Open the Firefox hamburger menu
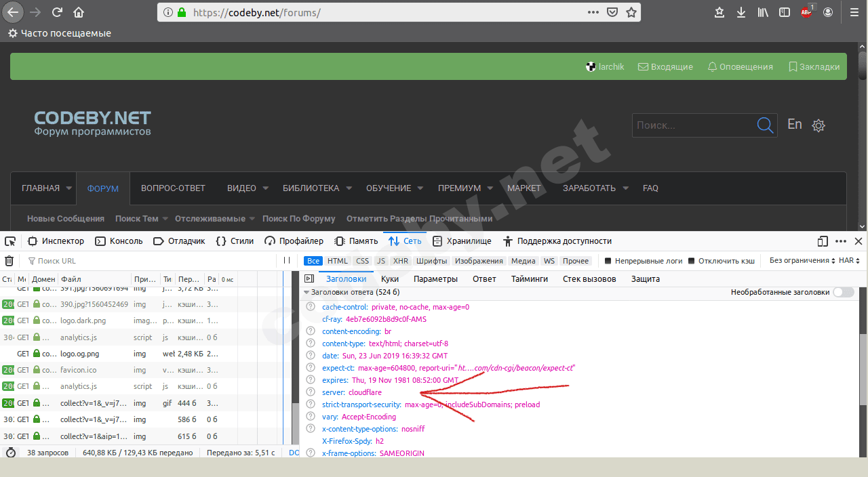868x477 pixels. click(854, 12)
